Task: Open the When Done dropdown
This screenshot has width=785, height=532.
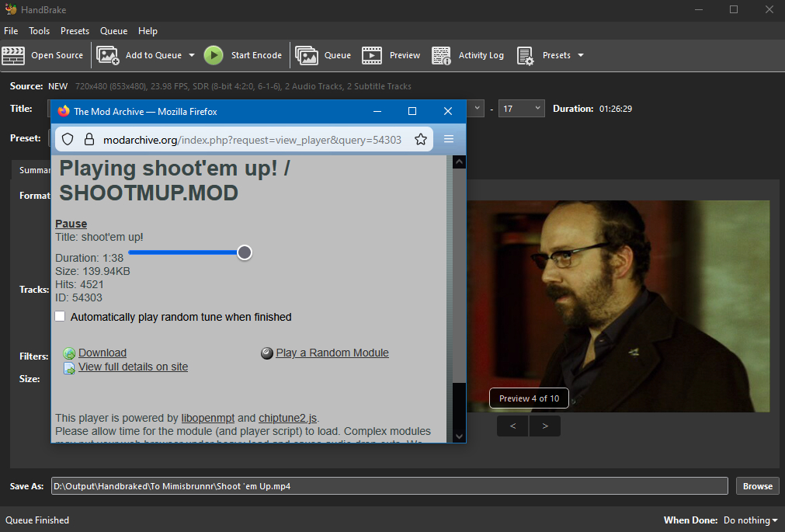Action: coord(750,520)
